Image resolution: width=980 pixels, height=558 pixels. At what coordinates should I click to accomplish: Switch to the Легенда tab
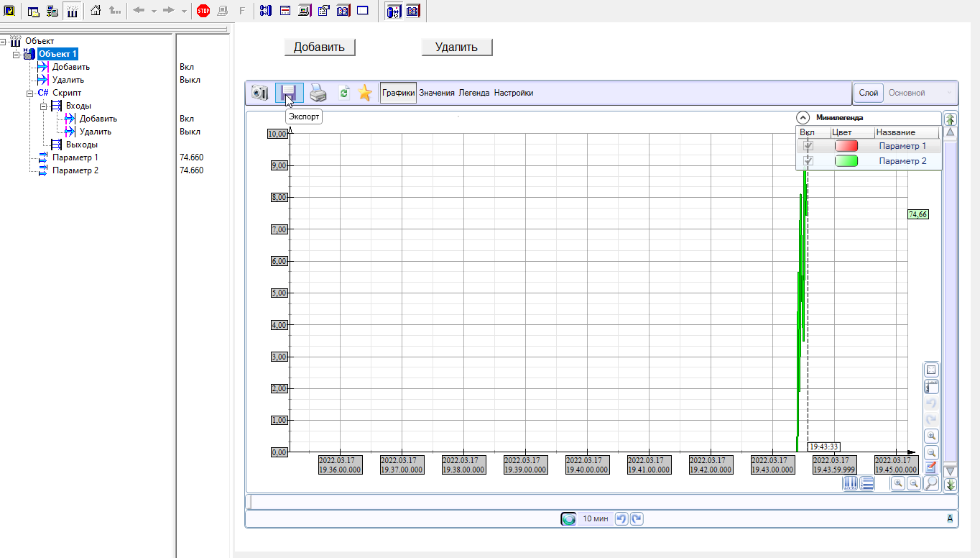(474, 93)
